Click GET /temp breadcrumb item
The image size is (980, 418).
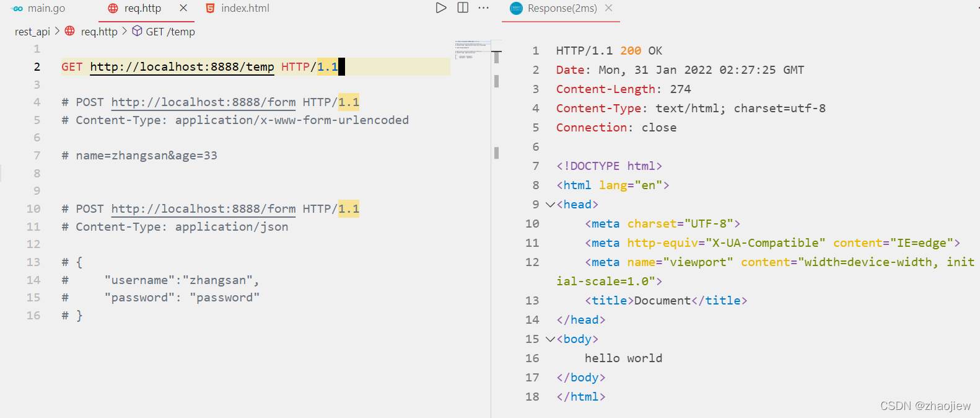(170, 32)
